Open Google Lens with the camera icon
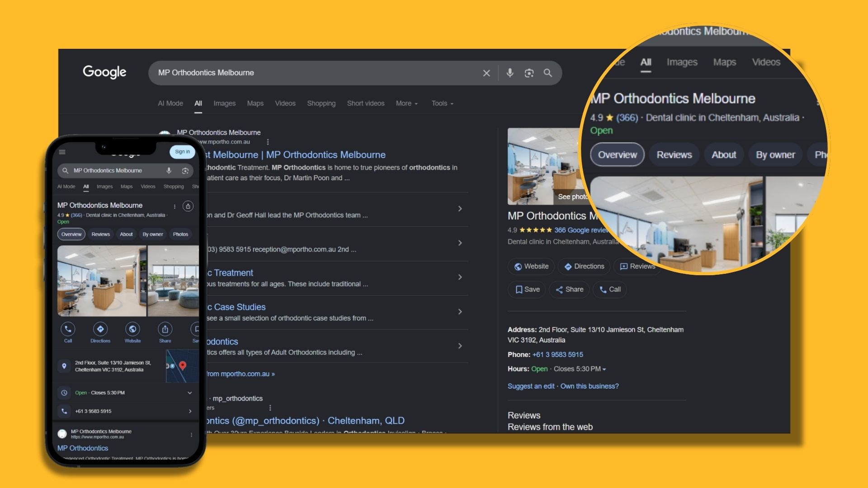Image resolution: width=868 pixels, height=488 pixels. (x=529, y=73)
